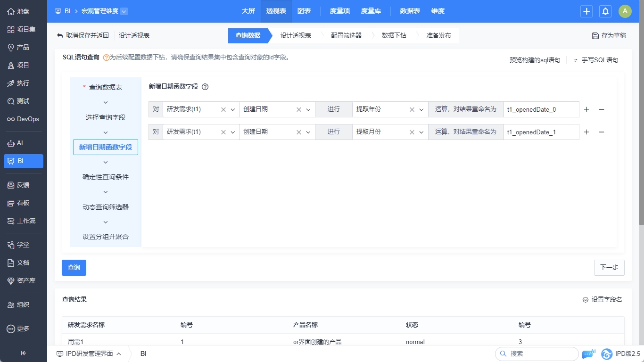Add a row after t1_openedDate_0 with plus
The width and height of the screenshot is (644, 362).
click(586, 109)
